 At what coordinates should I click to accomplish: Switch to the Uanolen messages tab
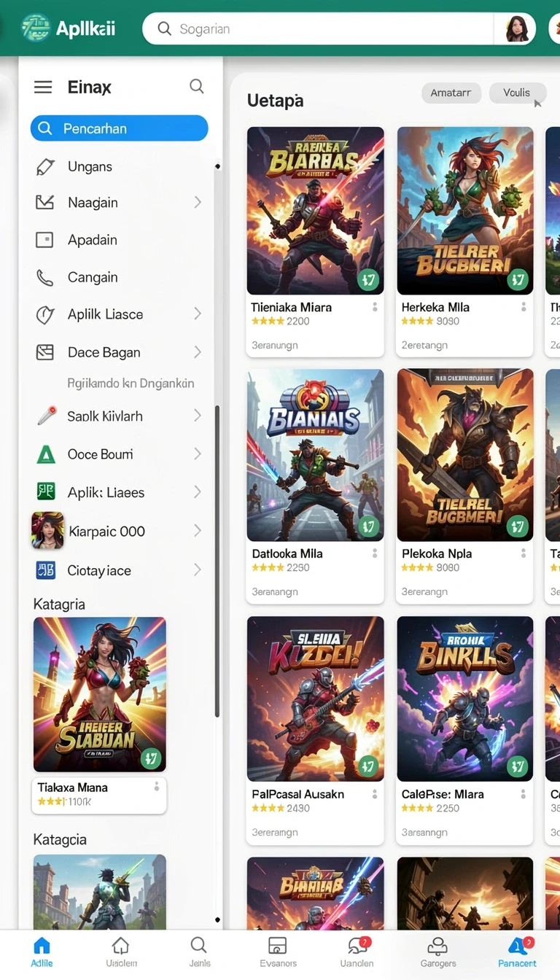pos(357,952)
